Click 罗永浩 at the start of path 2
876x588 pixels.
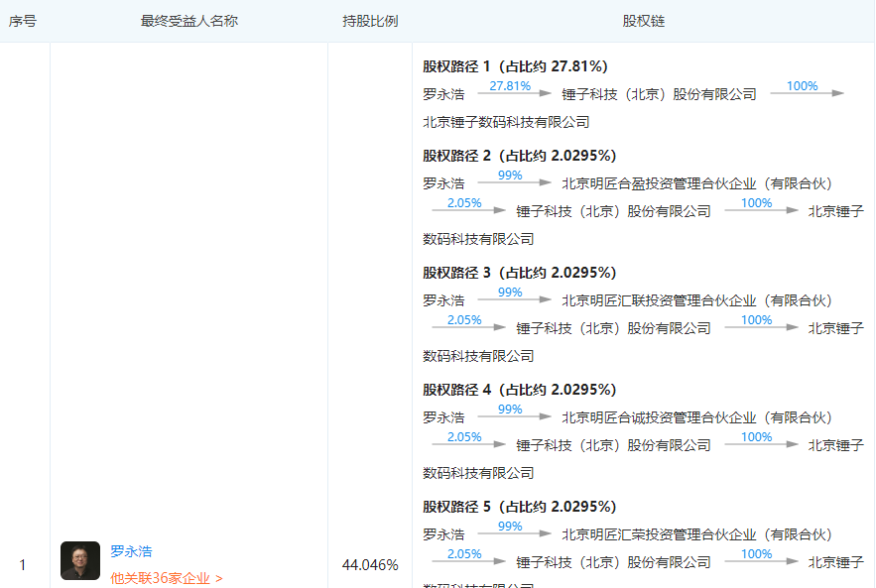point(443,183)
